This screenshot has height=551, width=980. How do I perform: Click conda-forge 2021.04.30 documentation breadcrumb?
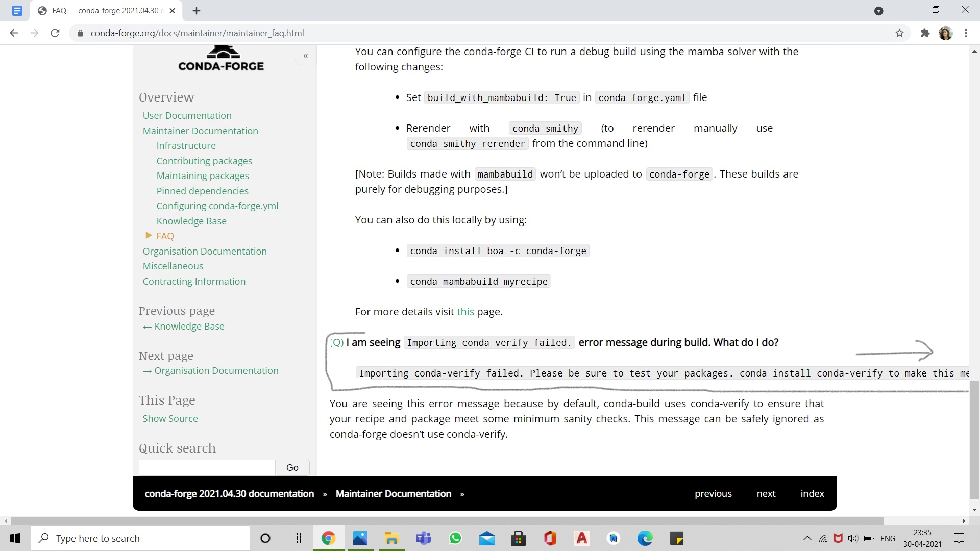tap(229, 494)
